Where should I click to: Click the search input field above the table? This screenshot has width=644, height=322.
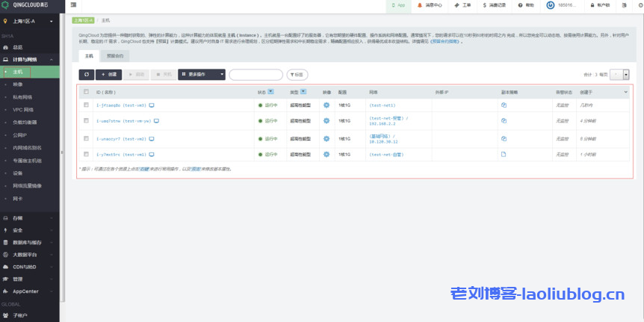pyautogui.click(x=256, y=75)
